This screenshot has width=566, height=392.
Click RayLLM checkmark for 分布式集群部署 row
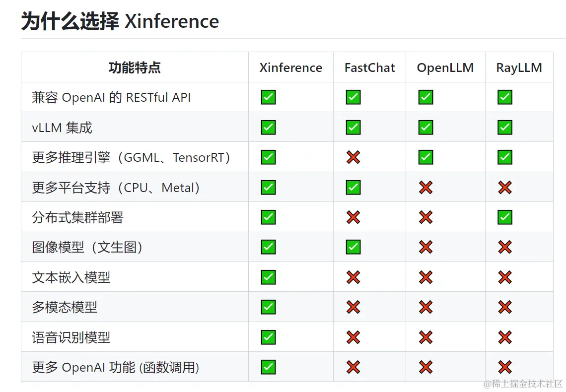tap(504, 217)
